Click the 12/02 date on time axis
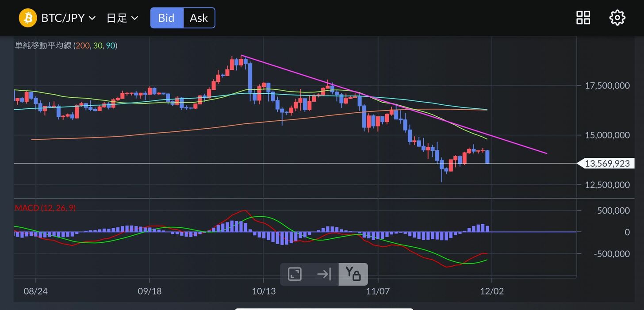This screenshot has width=644, height=310. [x=491, y=291]
